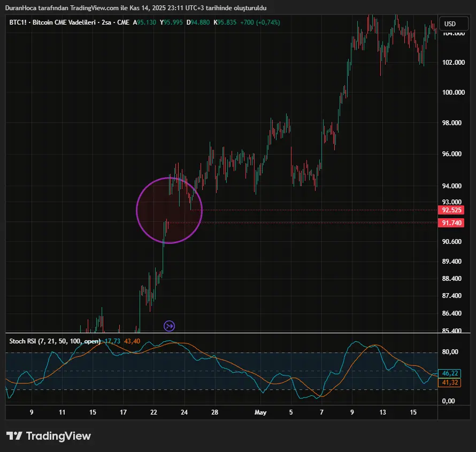
Task: Click date 9 after May on time axis
Action: click(x=352, y=412)
